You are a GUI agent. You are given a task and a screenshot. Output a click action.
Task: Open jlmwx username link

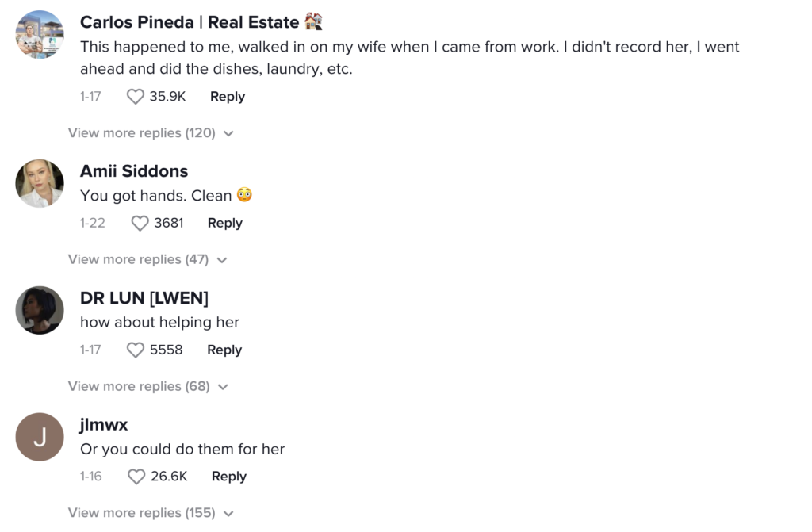click(104, 425)
